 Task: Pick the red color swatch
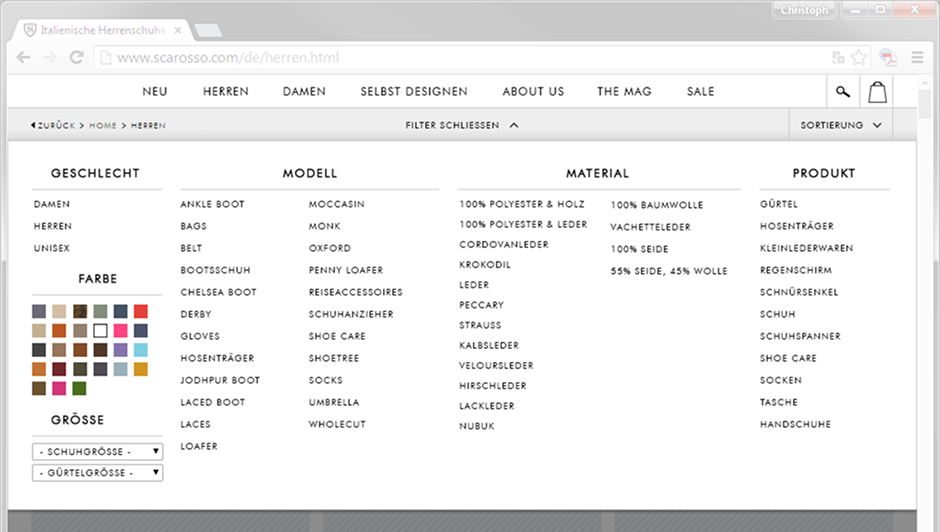coord(141,311)
